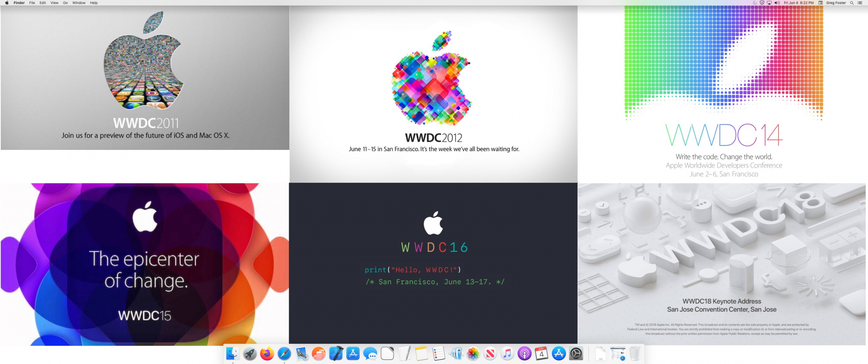Open the orange stacked-discs app in Dock
Image resolution: width=868 pixels, height=364 pixels.
[319, 354]
